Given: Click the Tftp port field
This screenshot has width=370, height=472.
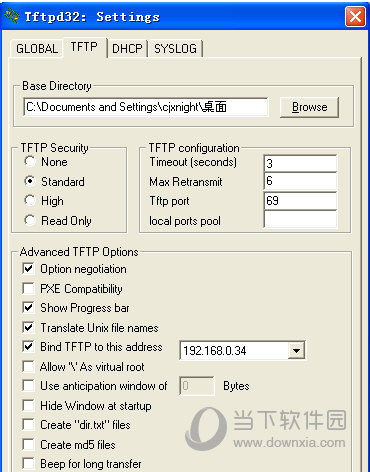Looking at the screenshot, I should click(300, 201).
